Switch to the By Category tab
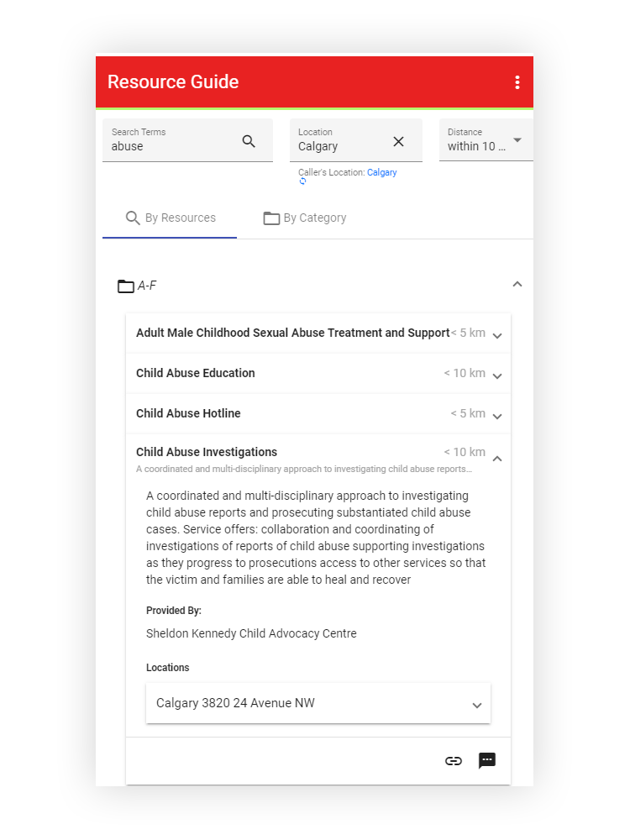 (305, 218)
